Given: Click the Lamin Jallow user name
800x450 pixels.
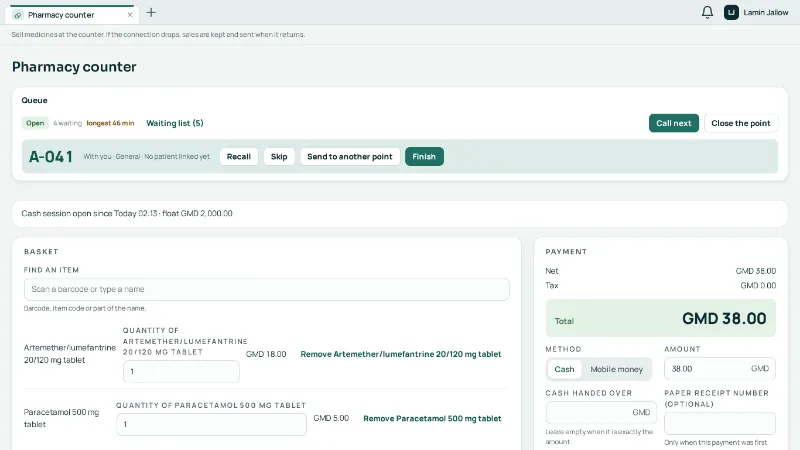Looking at the screenshot, I should (765, 12).
